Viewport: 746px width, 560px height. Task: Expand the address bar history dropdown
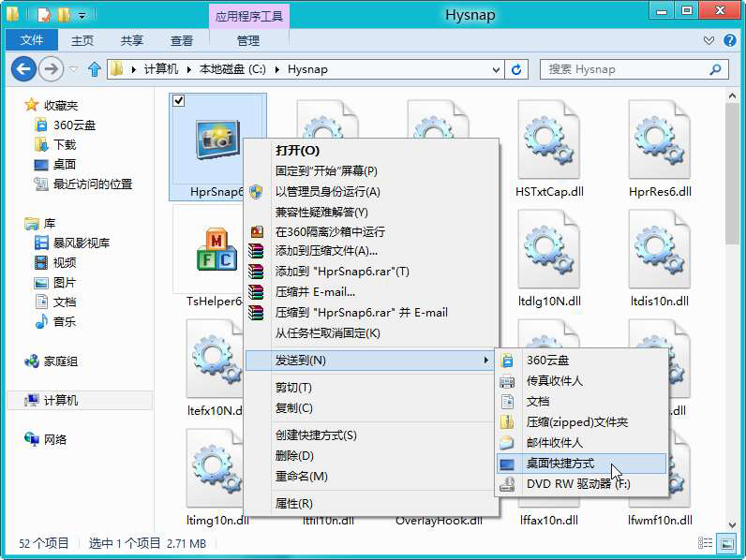click(496, 70)
